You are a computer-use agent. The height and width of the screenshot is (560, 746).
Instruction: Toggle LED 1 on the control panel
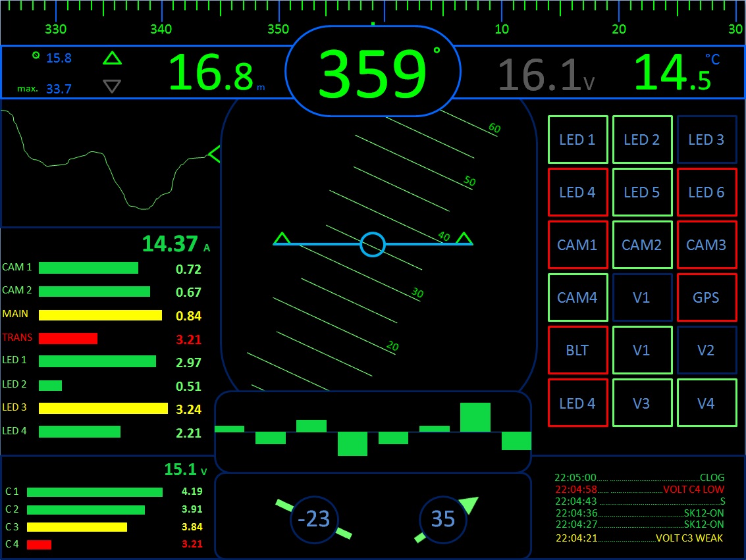click(x=577, y=140)
